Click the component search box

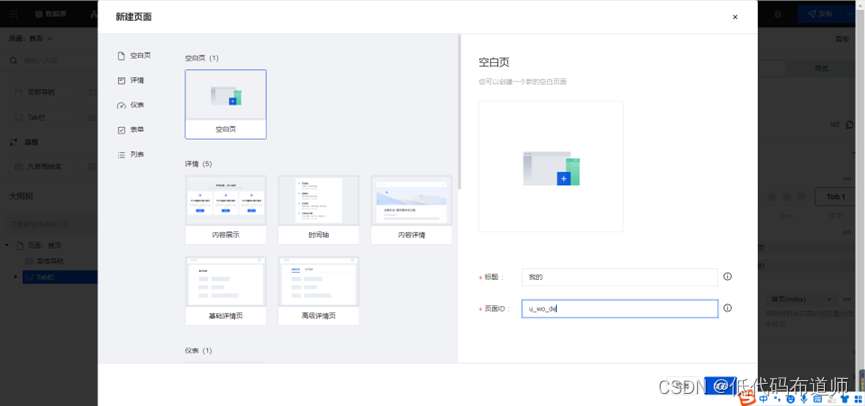[x=54, y=61]
